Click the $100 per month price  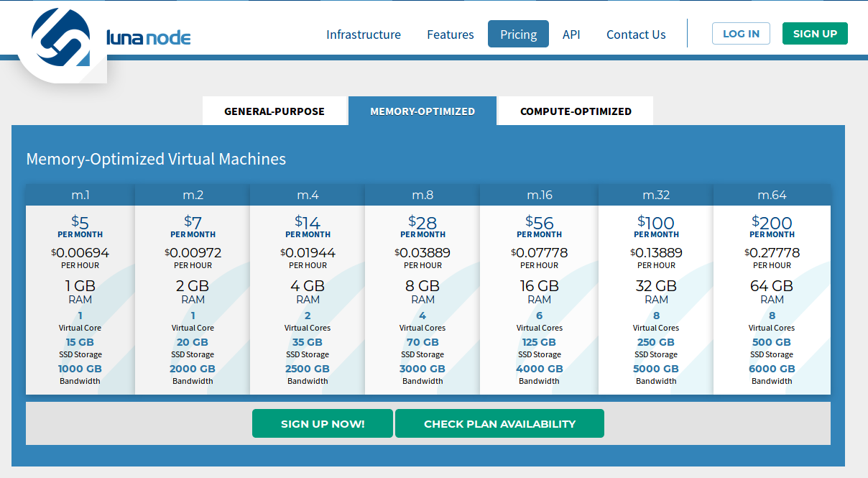656,222
